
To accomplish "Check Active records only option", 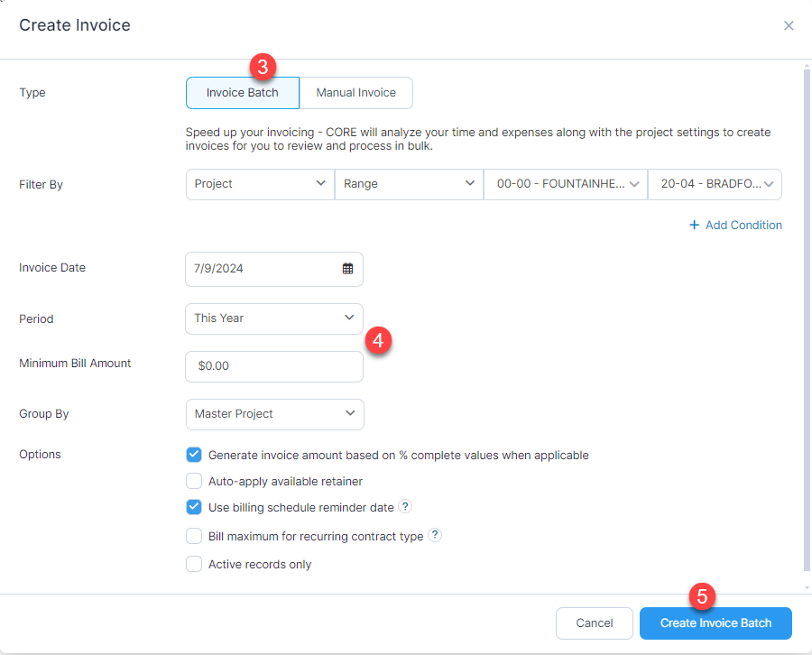I will 194,564.
